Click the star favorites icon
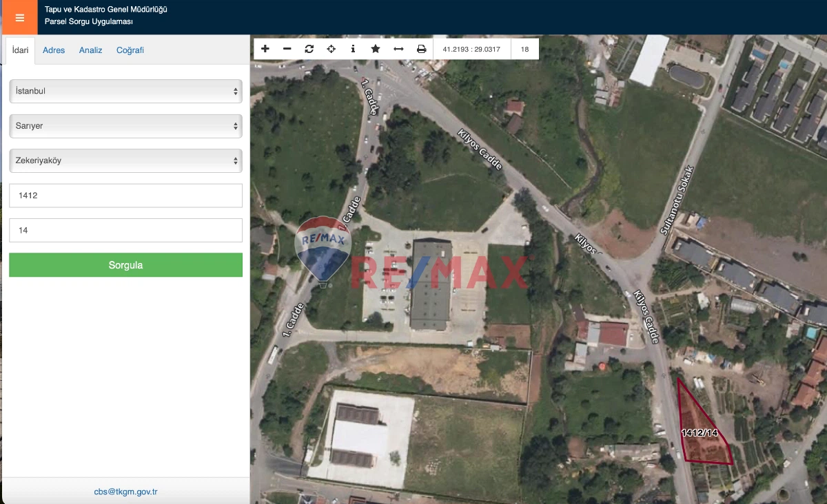The image size is (827, 504). (x=376, y=49)
